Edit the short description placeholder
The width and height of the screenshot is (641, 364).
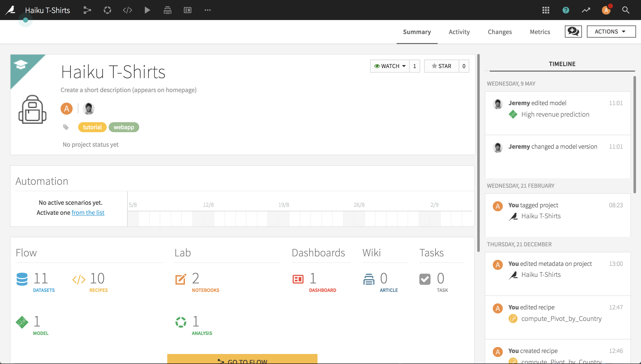pyautogui.click(x=128, y=90)
